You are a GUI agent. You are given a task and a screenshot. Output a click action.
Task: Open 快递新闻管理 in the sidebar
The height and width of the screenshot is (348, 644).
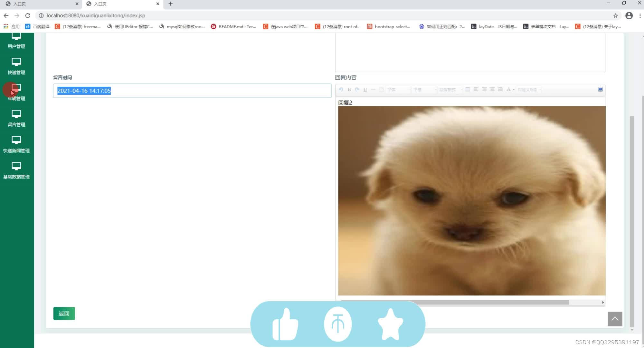click(x=16, y=145)
